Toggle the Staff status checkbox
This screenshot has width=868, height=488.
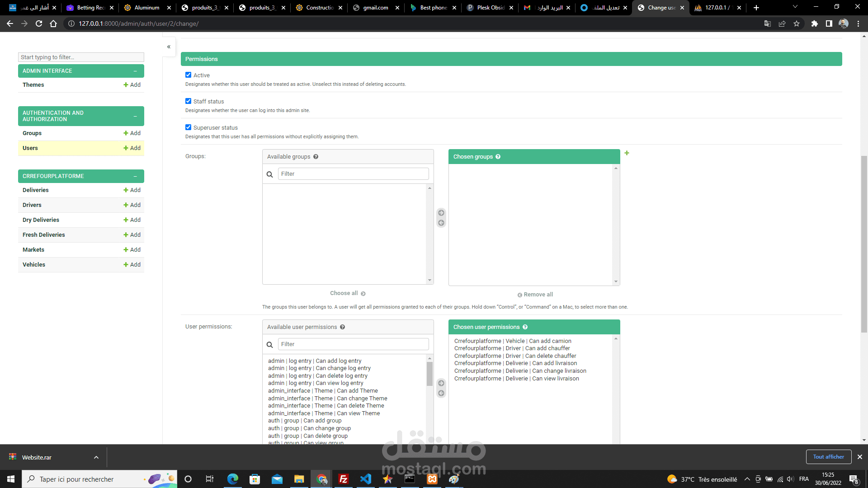point(188,101)
